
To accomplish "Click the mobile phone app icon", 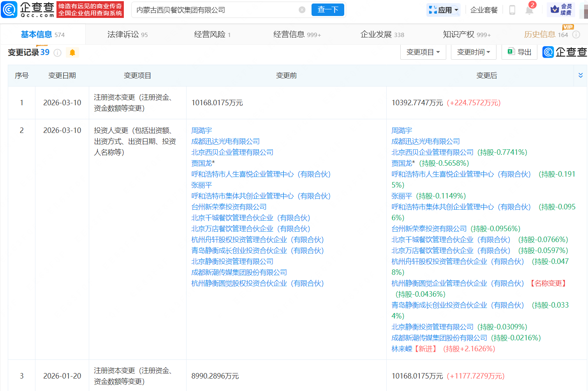I will (x=512, y=11).
